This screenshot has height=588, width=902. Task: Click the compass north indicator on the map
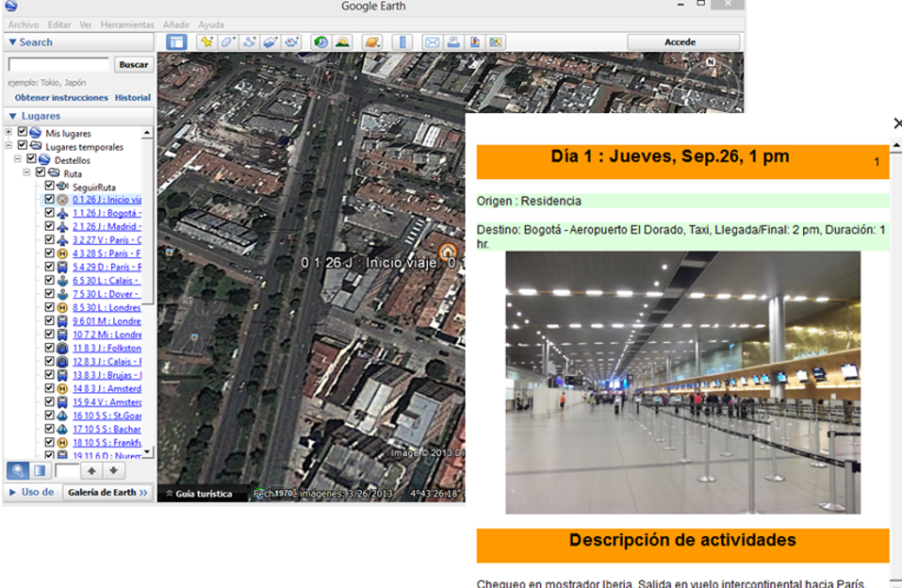coord(711,61)
